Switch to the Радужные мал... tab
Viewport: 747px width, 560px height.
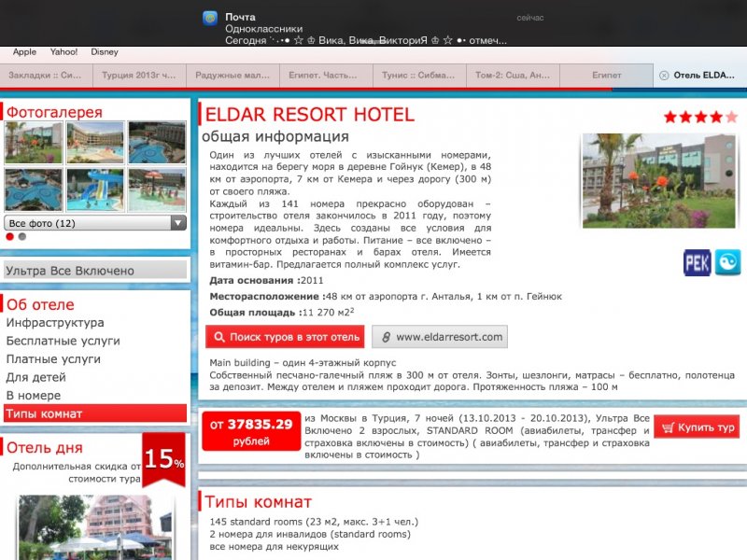[233, 76]
